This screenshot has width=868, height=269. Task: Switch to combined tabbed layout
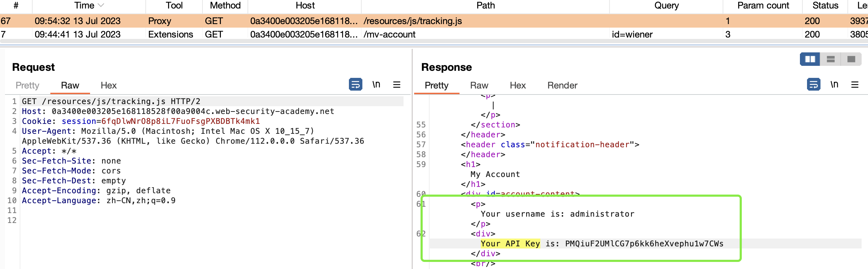pos(851,59)
